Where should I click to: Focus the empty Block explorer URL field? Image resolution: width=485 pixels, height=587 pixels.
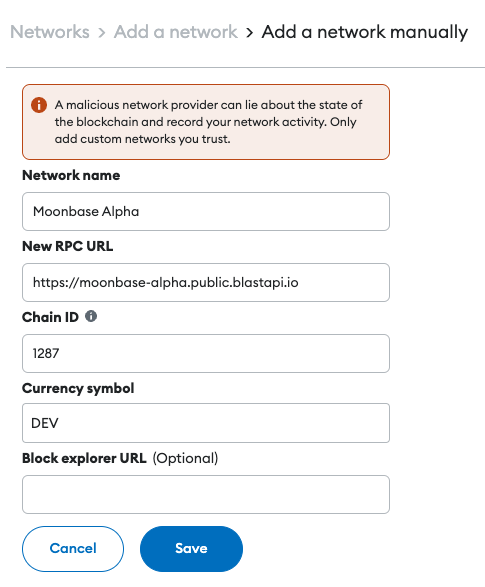pos(206,495)
